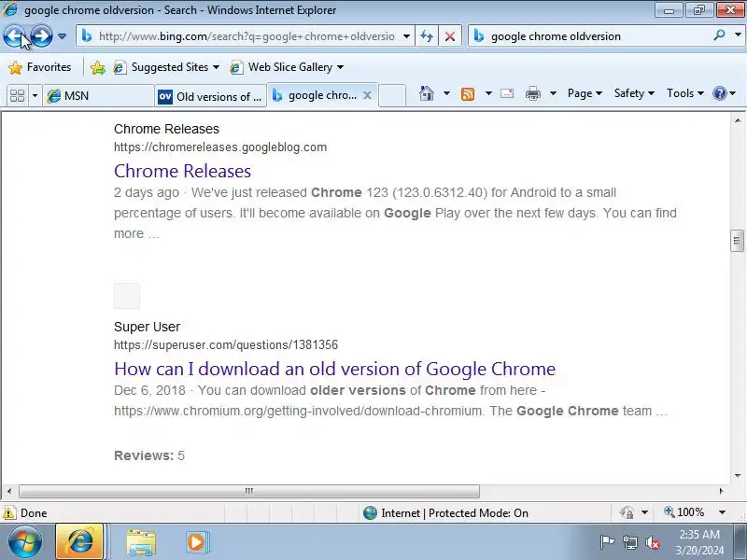This screenshot has width=747, height=560.
Task: Click superuser.com/questions/1381356 URL text
Action: [226, 344]
